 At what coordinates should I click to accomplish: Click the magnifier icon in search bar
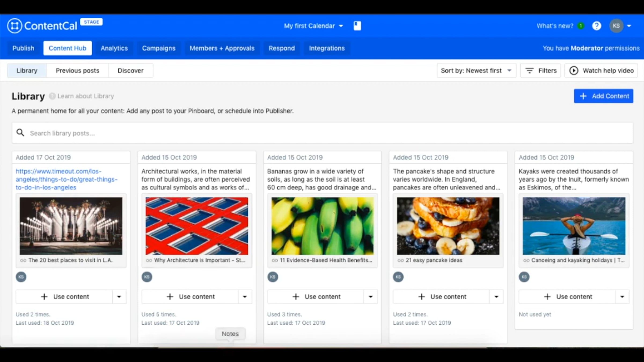[20, 133]
